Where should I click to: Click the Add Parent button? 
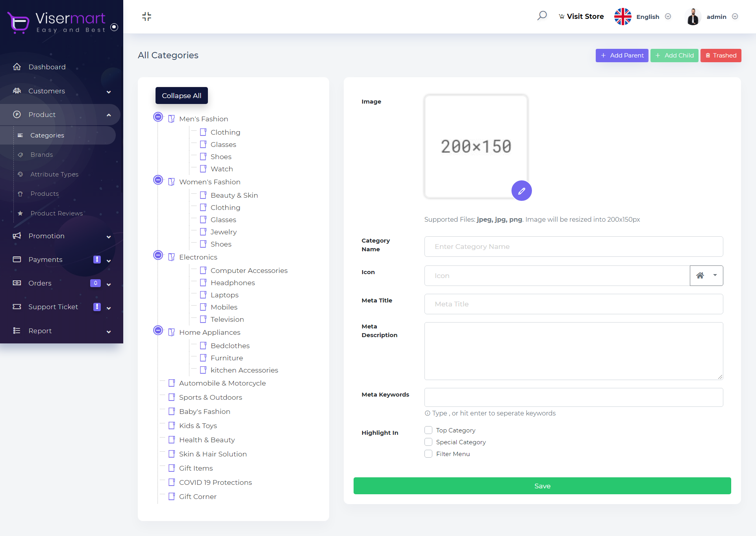click(622, 56)
